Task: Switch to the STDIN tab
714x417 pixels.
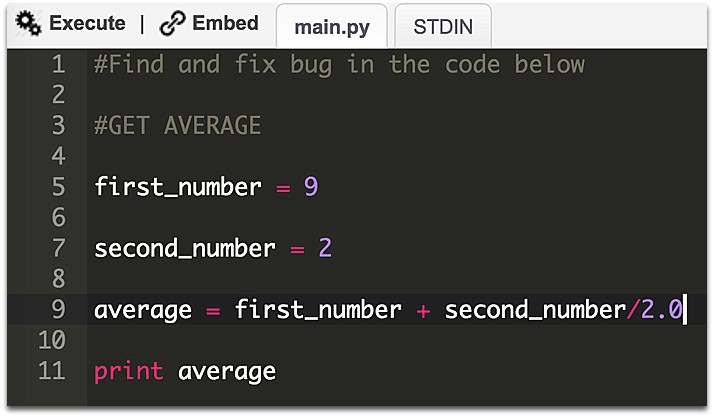Action: point(443,27)
